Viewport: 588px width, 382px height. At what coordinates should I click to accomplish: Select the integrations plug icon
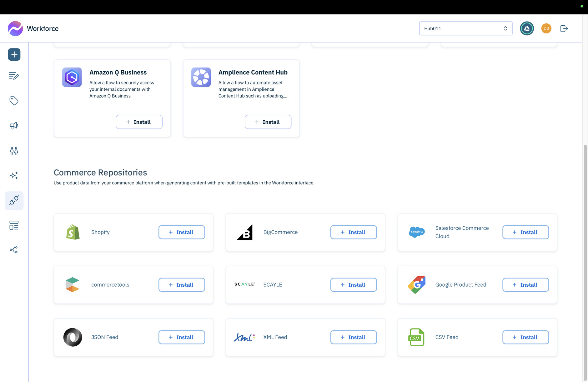pyautogui.click(x=14, y=200)
